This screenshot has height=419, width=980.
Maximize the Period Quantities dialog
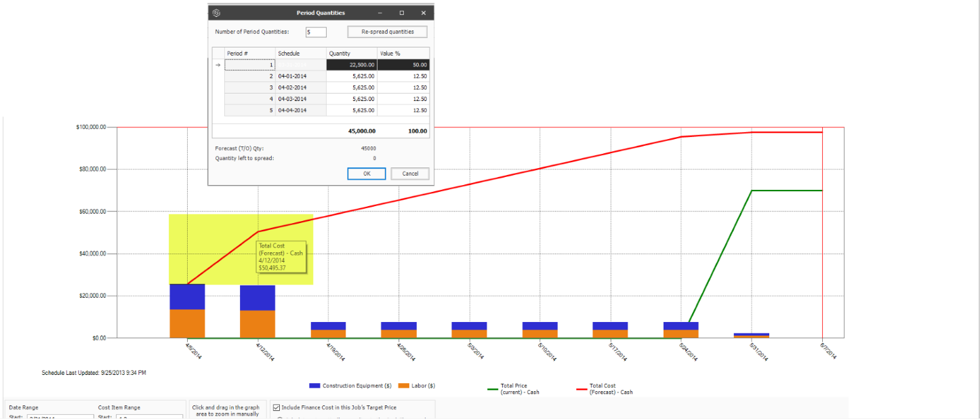tap(402, 13)
